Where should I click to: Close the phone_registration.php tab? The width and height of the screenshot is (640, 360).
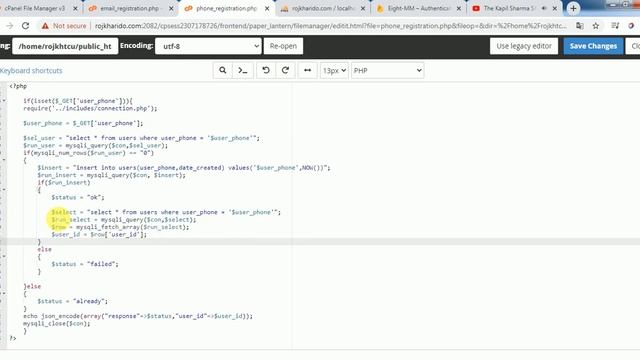(267, 8)
